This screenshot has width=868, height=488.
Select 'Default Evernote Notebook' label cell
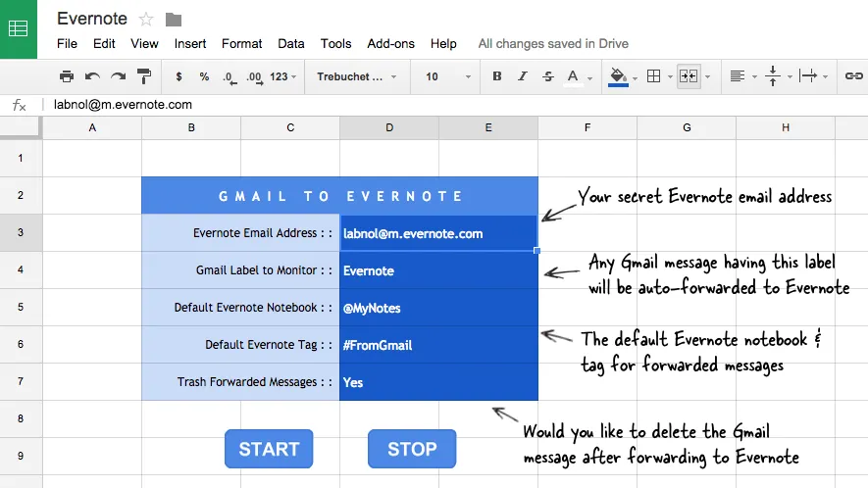pos(241,308)
